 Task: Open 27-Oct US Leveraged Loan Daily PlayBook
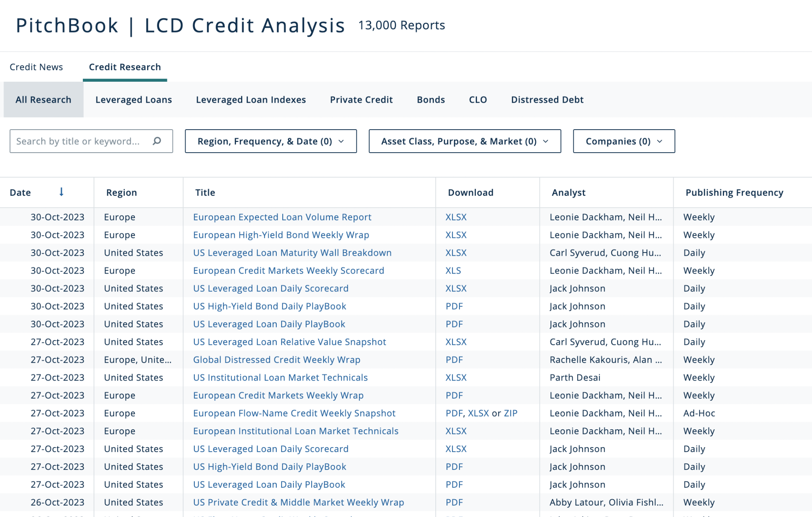[269, 485]
